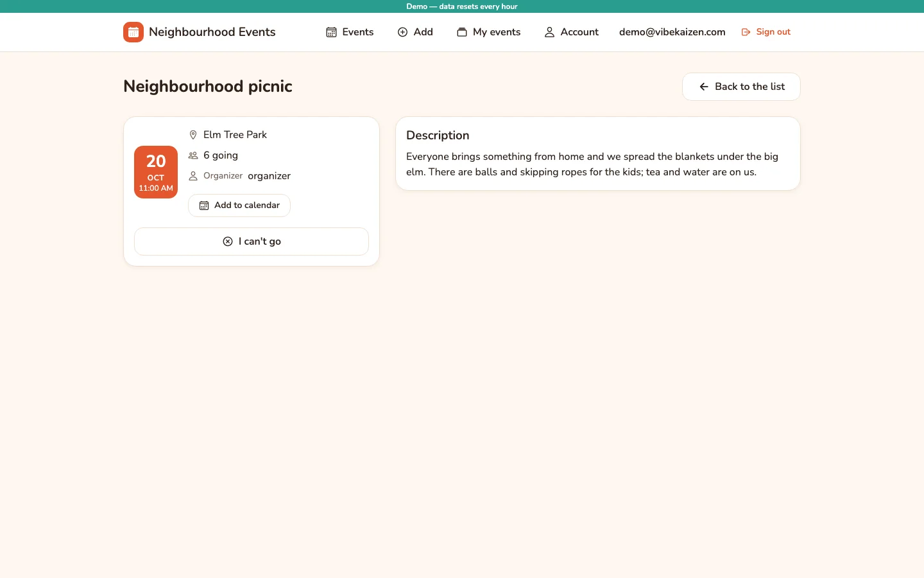Click the orange Neighbourhood Events logo icon
The image size is (924, 578).
tap(133, 32)
